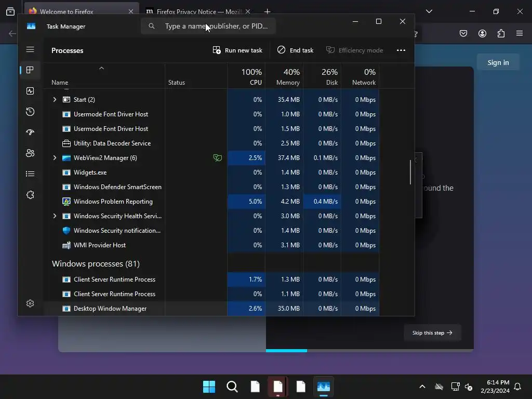Select the Windows Security notification shield icon
Viewport: 532px width, 399px height.
[66, 230]
